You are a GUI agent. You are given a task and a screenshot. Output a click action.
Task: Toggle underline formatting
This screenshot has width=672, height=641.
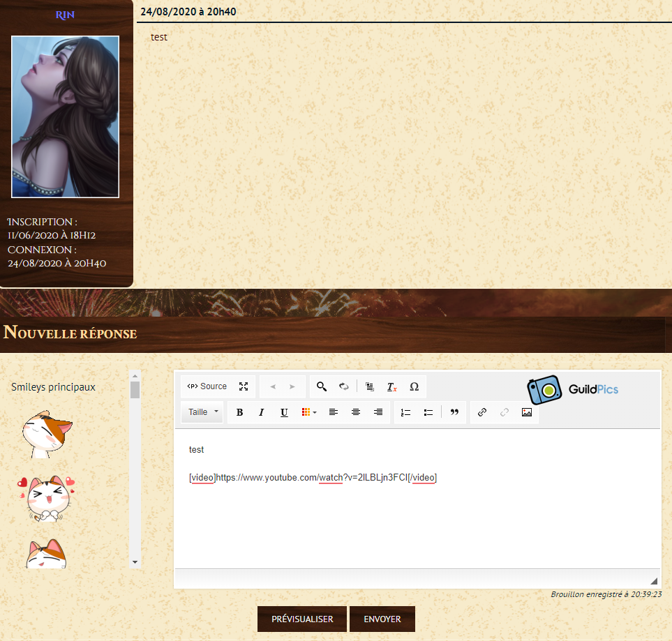pos(284,412)
